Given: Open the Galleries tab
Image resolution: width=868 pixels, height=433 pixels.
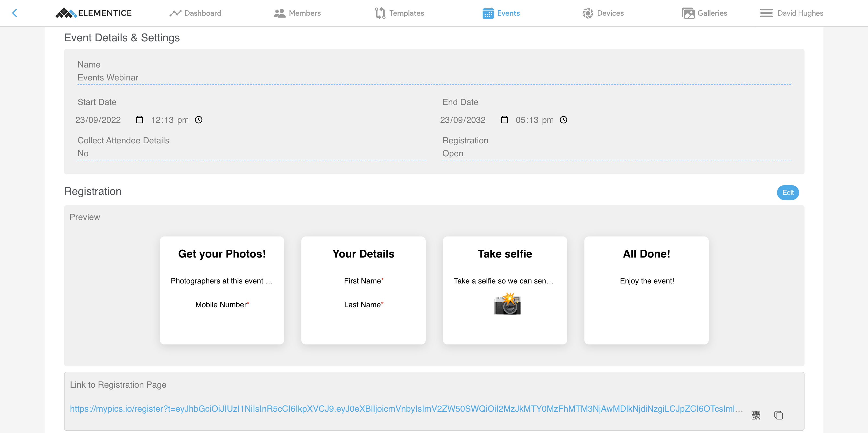Looking at the screenshot, I should coord(704,13).
